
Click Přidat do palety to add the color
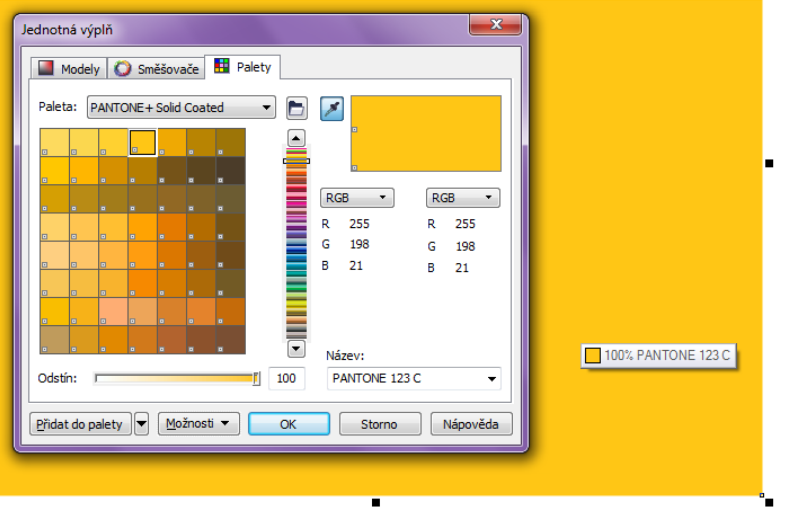[80, 424]
